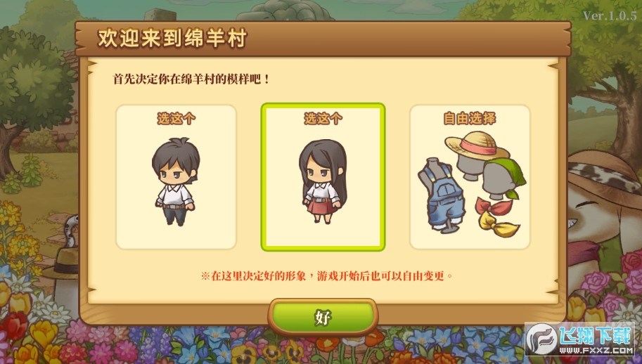Click the free-choice costume card background
This screenshot has height=364, width=642.
click(x=470, y=176)
